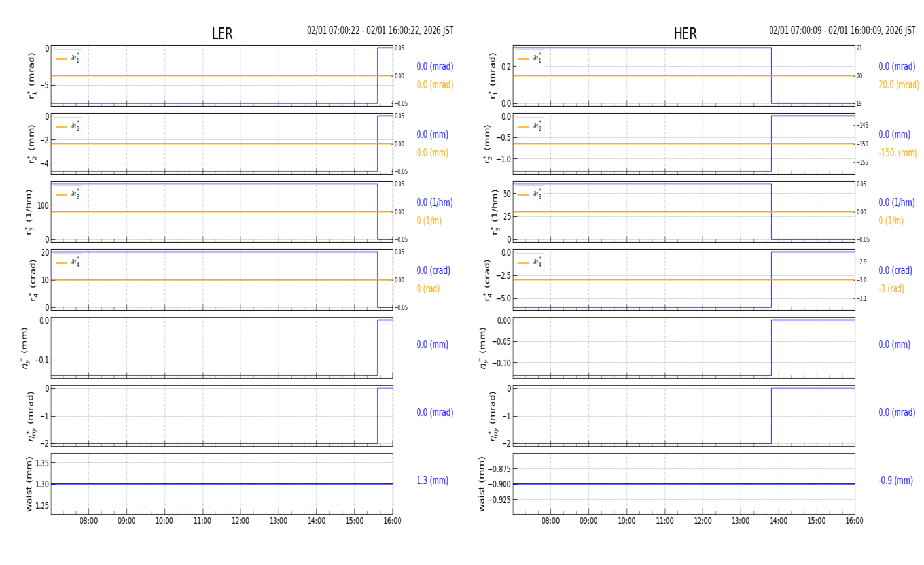Click orange 0 (1/m) value beside HER r3* plot
The image size is (924, 565).
point(891,221)
